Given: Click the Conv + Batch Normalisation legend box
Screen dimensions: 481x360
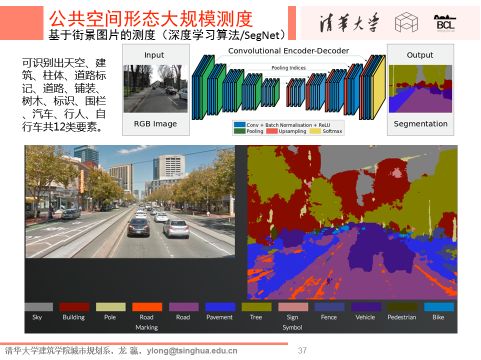Looking at the screenshot, I should point(239,125).
